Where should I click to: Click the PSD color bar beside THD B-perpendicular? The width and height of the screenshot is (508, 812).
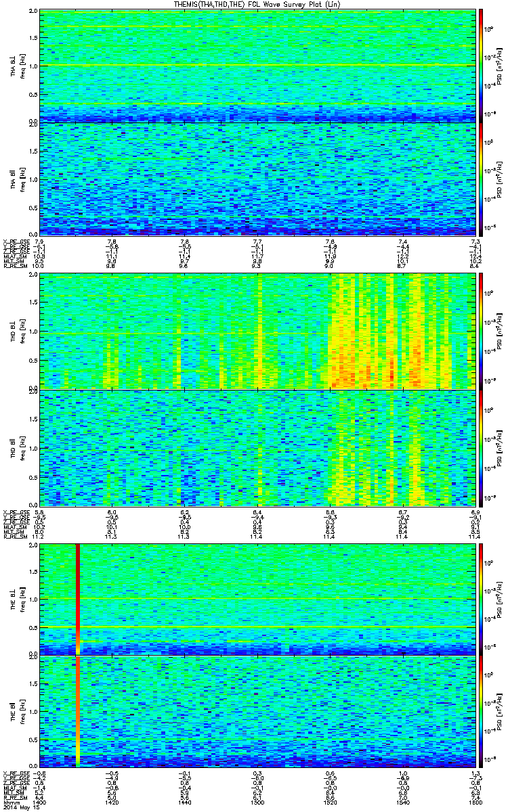481,332
